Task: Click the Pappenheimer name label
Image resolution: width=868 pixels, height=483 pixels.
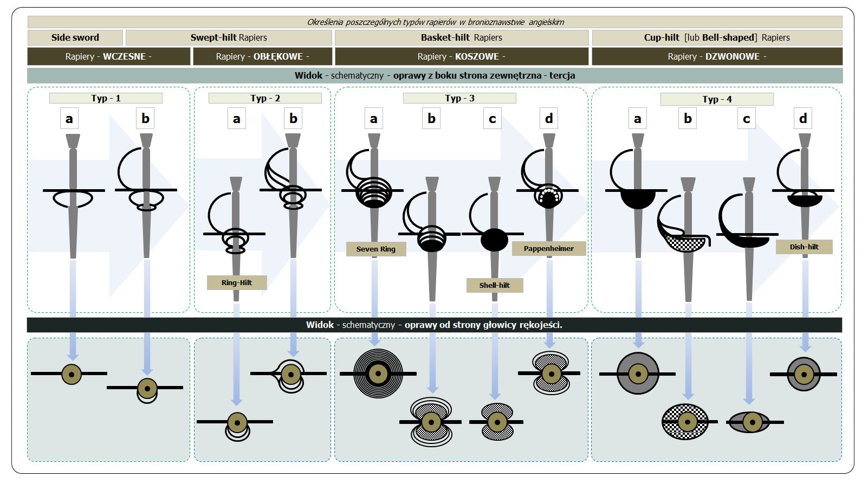Action: 548,248
